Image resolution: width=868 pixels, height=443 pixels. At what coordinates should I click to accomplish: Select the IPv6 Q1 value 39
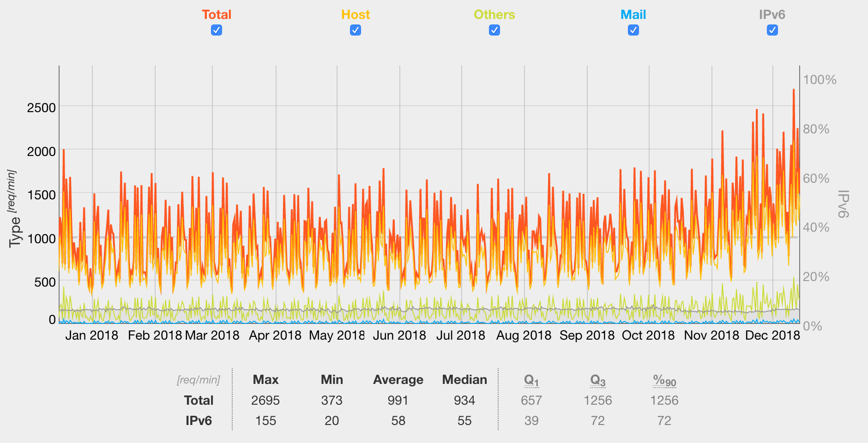(x=531, y=420)
